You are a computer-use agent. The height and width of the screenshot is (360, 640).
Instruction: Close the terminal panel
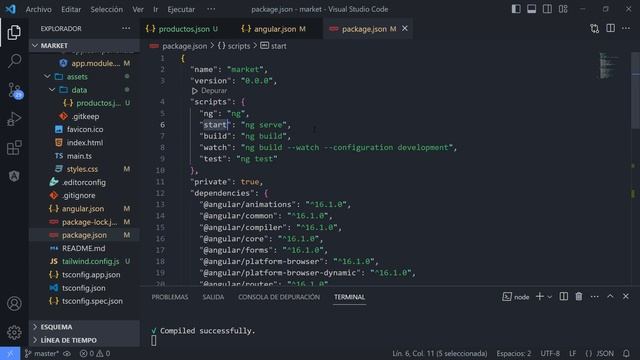coord(626,297)
